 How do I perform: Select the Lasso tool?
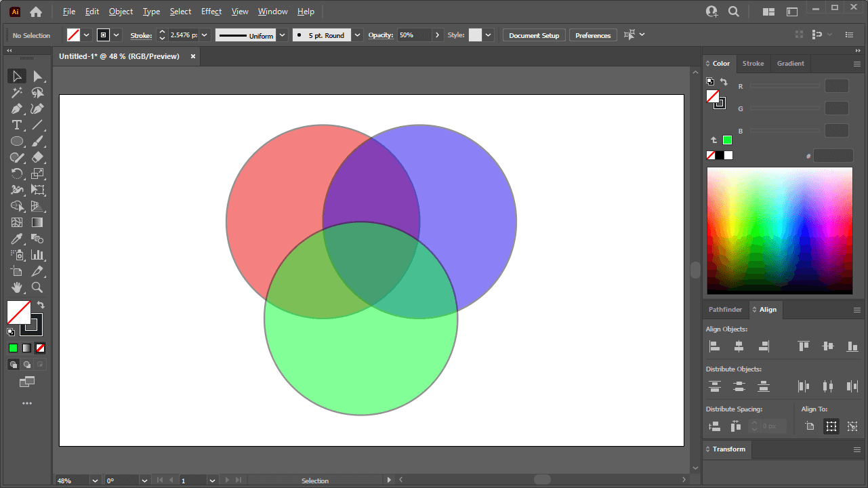point(38,92)
